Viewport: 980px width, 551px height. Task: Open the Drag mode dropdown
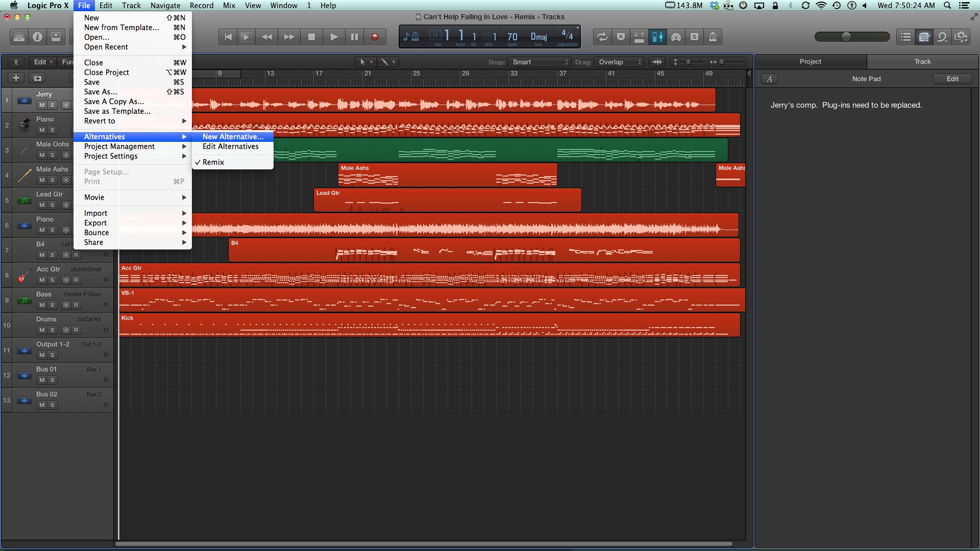tap(619, 62)
